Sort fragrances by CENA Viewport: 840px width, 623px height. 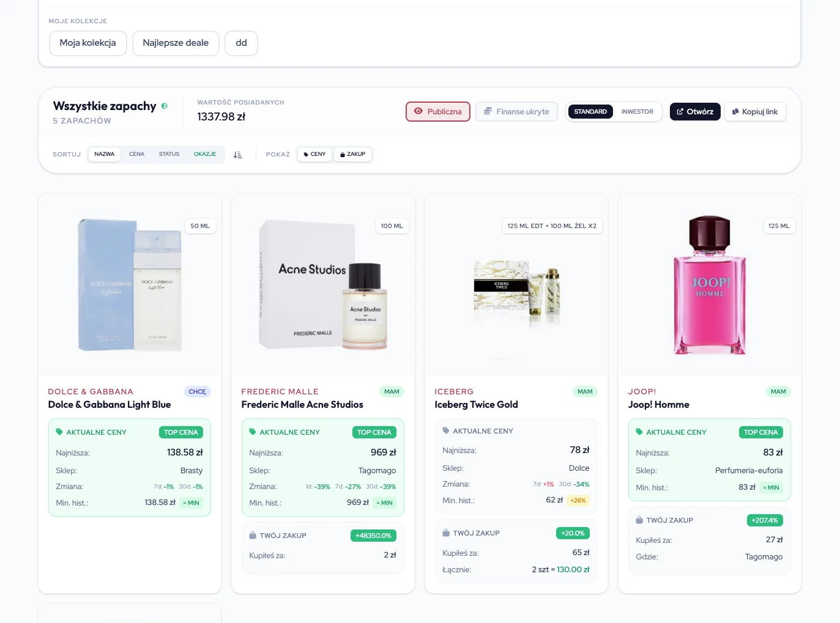(136, 154)
